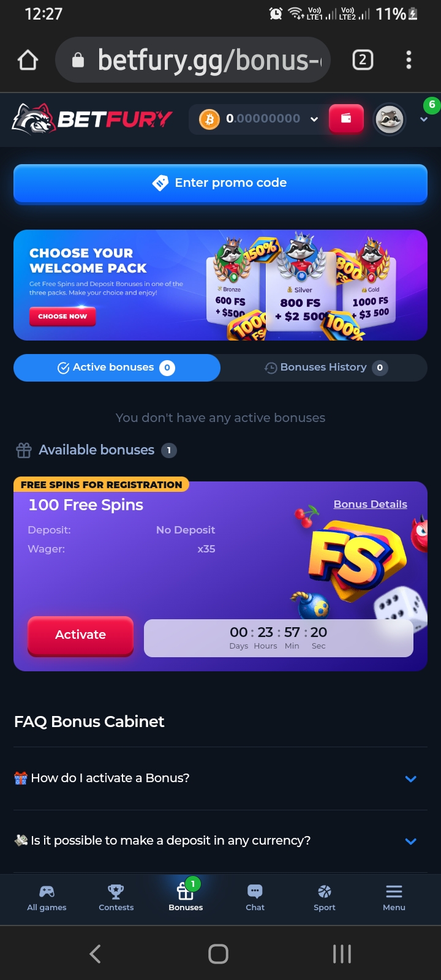Tap CHOOSE NOW on welcome pack banner

(x=62, y=317)
